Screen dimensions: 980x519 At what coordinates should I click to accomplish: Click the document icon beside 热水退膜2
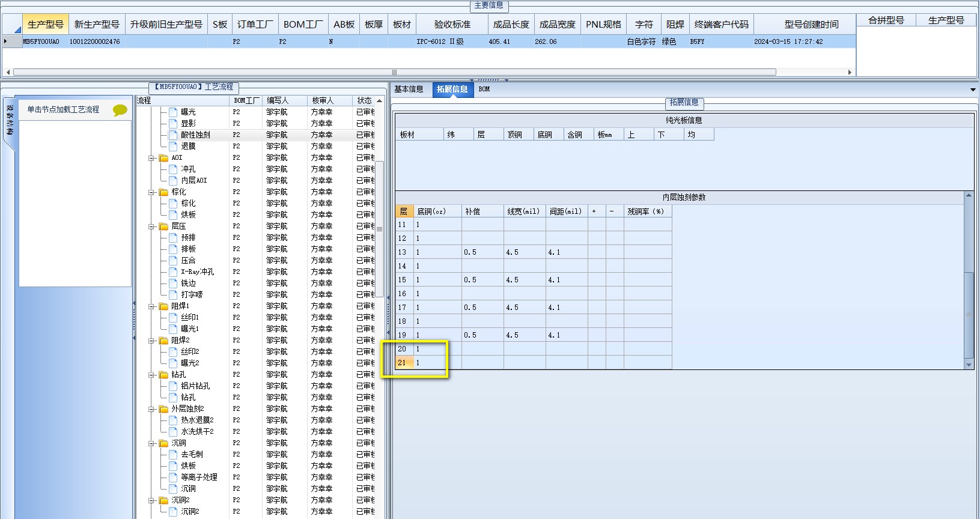(173, 420)
